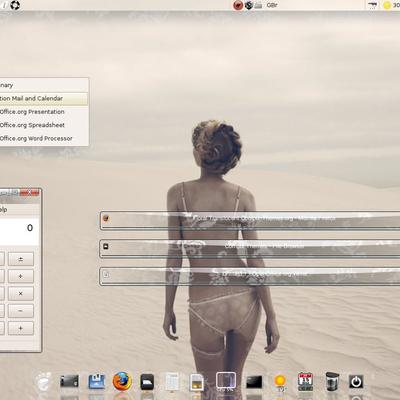
Task: Open the sun weather applet in the dock
Action: click(x=280, y=382)
